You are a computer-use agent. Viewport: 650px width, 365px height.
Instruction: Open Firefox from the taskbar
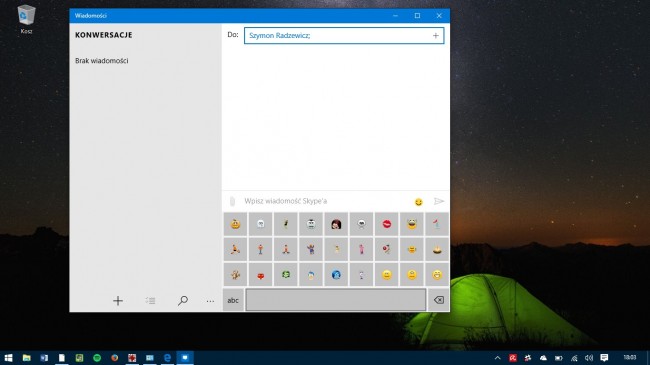114,358
